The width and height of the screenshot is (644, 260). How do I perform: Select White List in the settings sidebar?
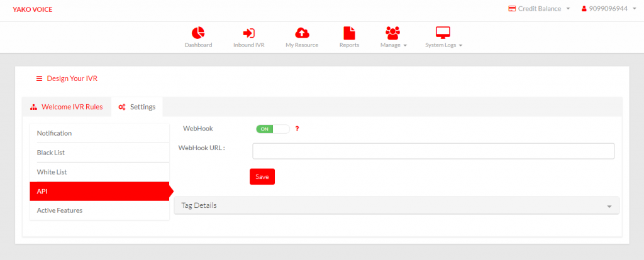pyautogui.click(x=99, y=172)
